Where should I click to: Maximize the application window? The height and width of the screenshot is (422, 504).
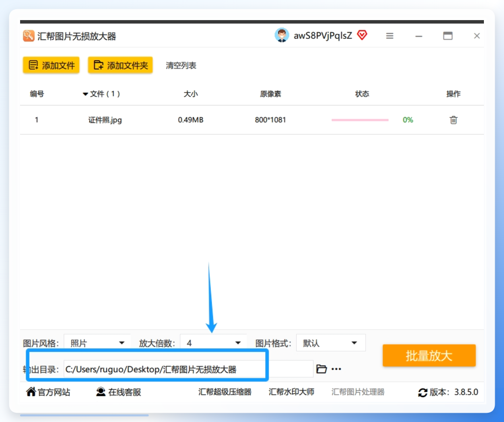coord(448,36)
